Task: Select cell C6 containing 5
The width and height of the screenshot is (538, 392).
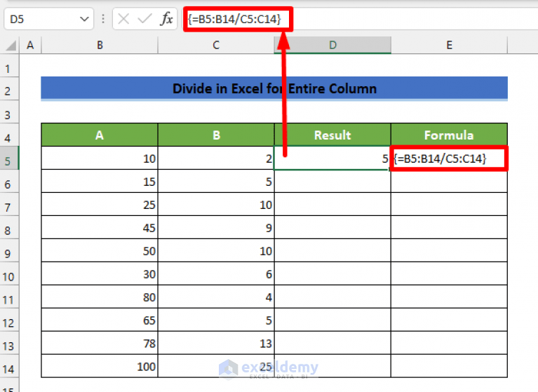Action: 216,181
